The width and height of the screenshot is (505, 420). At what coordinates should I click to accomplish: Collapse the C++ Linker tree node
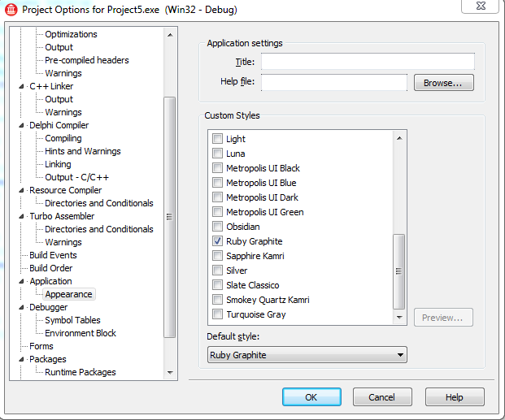pyautogui.click(x=21, y=86)
